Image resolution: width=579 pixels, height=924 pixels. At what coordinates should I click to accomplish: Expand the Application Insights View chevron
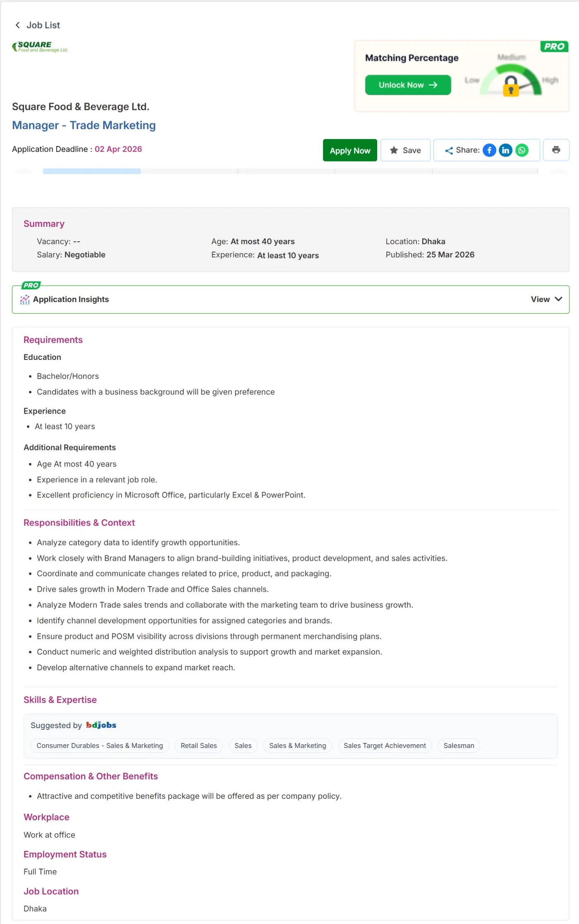(x=558, y=299)
